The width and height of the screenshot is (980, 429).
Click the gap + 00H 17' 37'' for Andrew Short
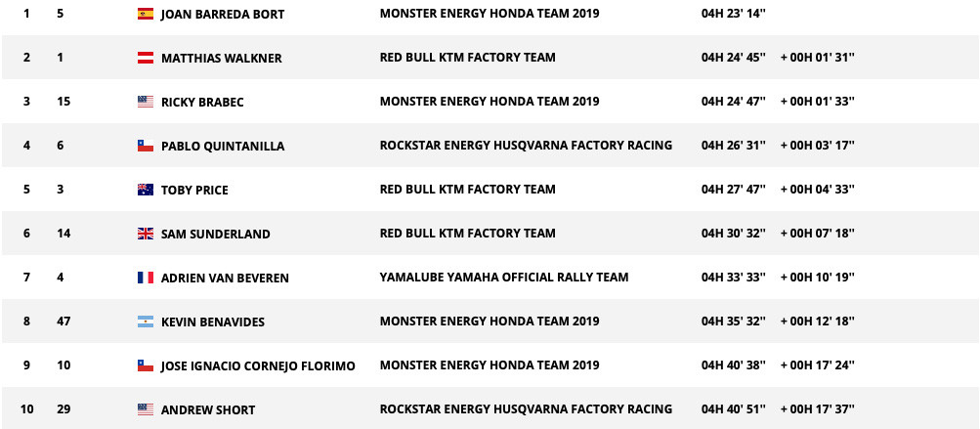pos(818,409)
